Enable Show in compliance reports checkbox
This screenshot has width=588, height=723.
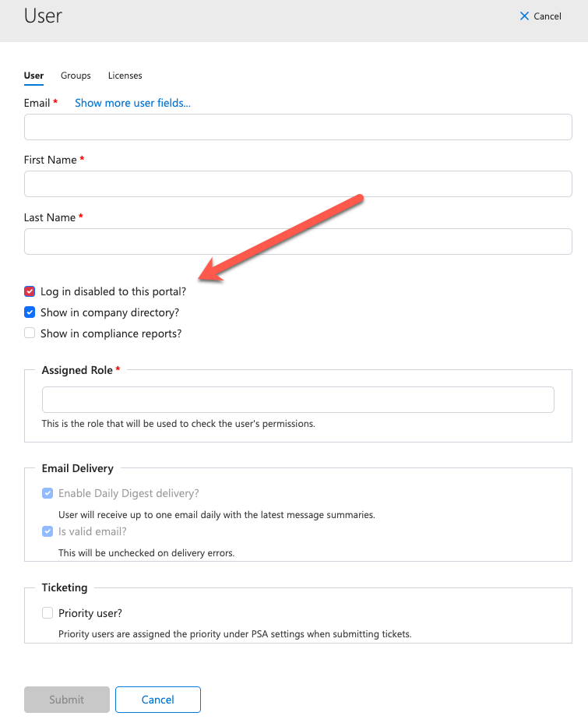[30, 333]
